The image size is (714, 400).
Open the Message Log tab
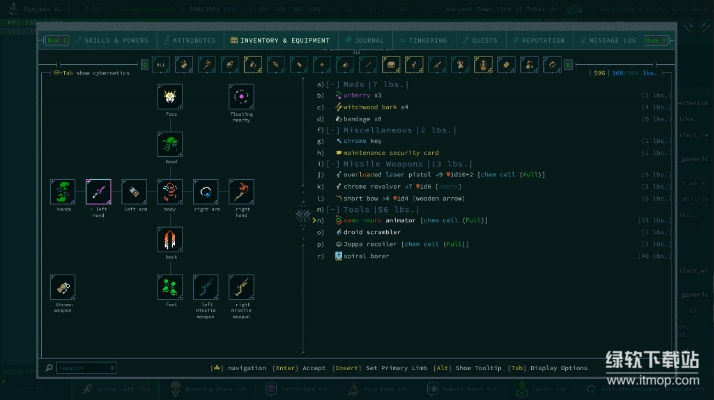coord(608,41)
